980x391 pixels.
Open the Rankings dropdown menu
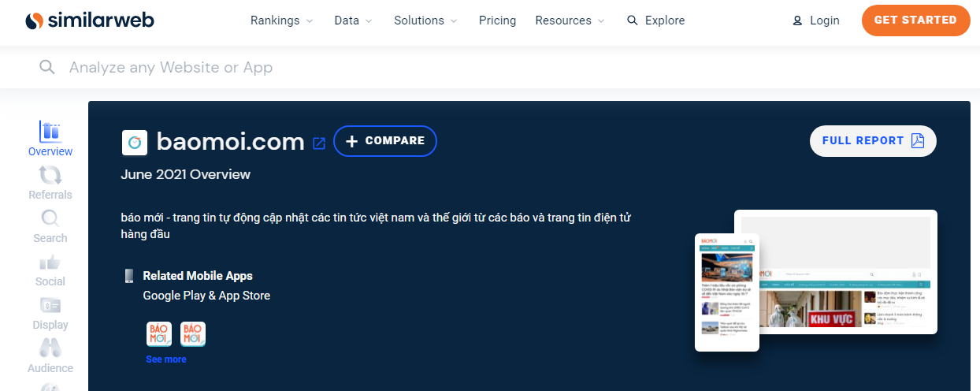[281, 20]
